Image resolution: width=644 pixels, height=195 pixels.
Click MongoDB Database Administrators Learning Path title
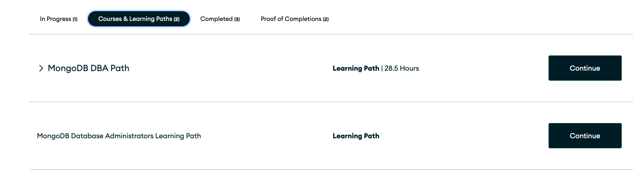[119, 136]
